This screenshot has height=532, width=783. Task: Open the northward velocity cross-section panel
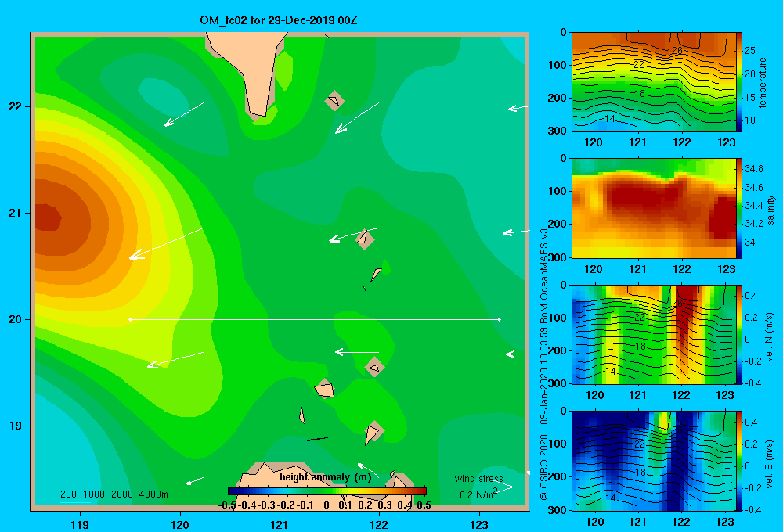click(653, 335)
